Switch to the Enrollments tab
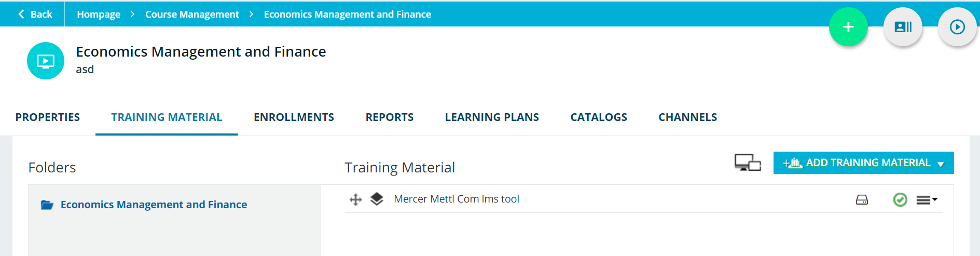The height and width of the screenshot is (256, 980). pyautogui.click(x=294, y=117)
